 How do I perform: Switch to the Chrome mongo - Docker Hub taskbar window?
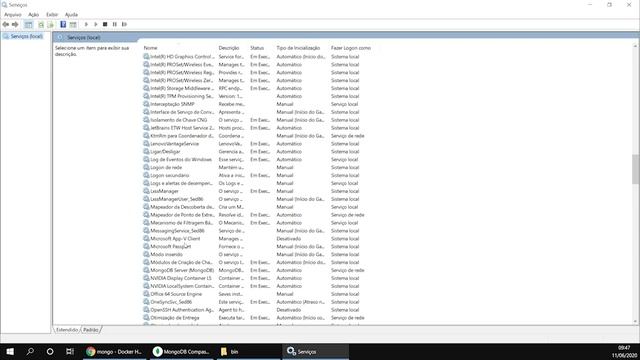pos(115,351)
